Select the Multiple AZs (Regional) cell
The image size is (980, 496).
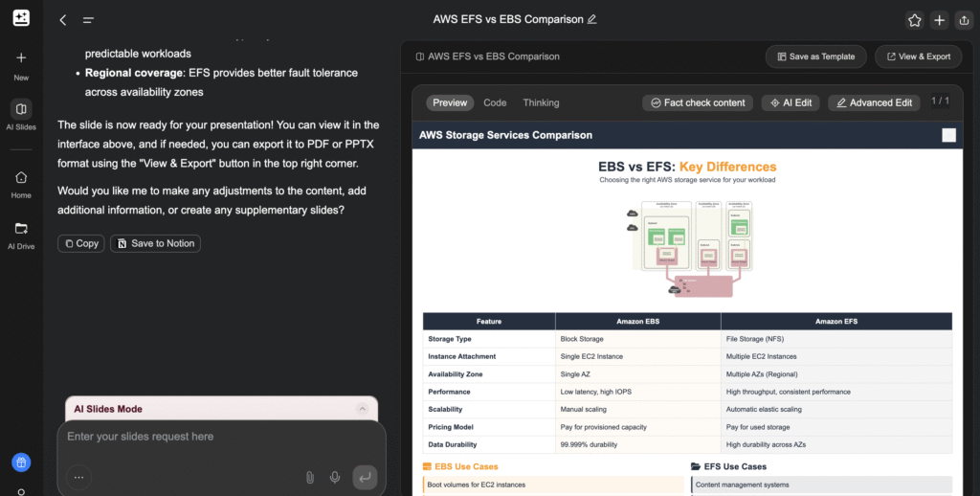(x=836, y=374)
